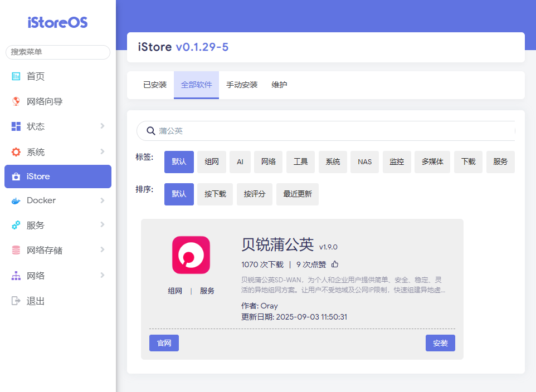Open the 手动安装 tab
The width and height of the screenshot is (536, 392).
242,85
